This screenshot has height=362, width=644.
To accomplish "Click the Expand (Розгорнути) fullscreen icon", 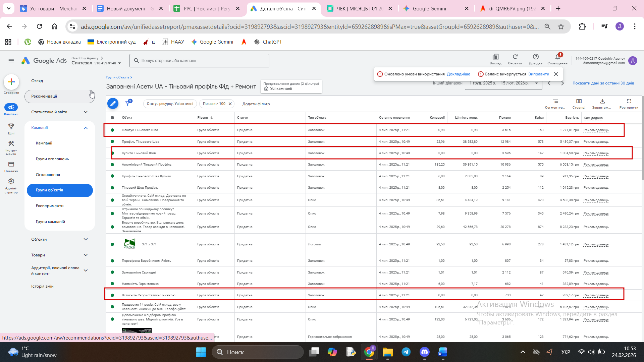I will point(629,102).
